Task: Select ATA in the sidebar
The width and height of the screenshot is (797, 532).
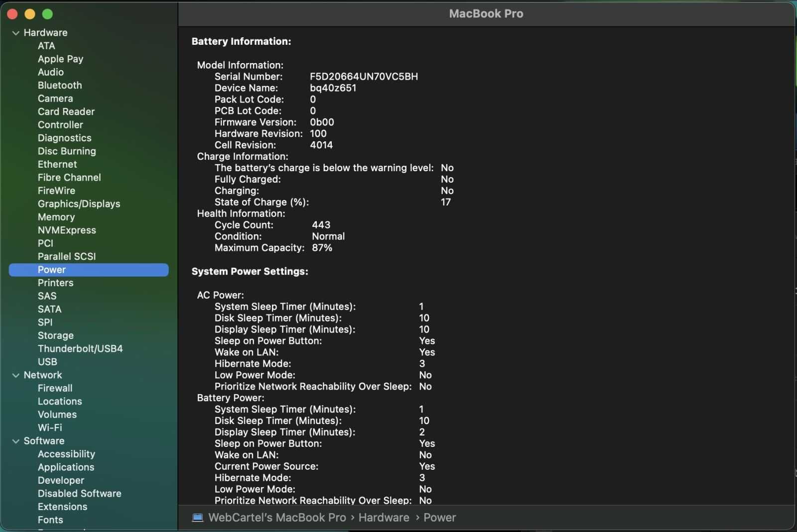Action: point(46,46)
